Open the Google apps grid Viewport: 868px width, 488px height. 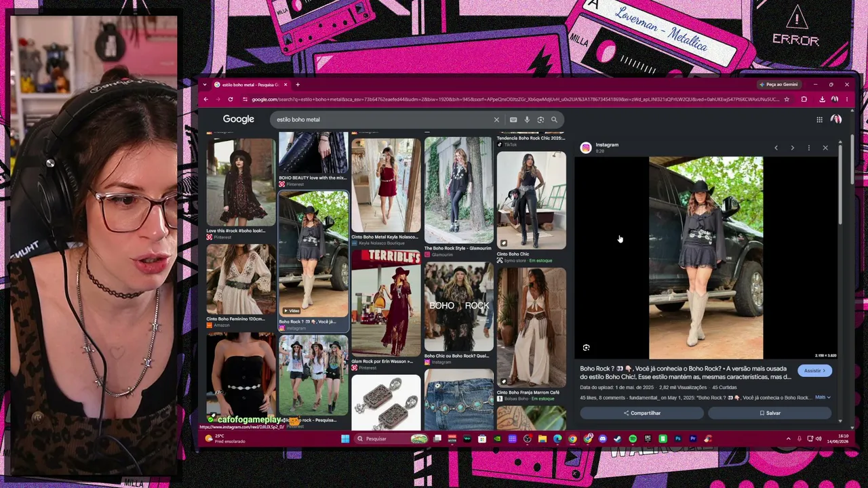[819, 120]
